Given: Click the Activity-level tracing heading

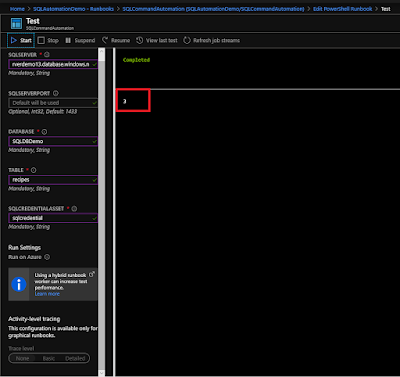Looking at the screenshot, I should click(34, 319).
